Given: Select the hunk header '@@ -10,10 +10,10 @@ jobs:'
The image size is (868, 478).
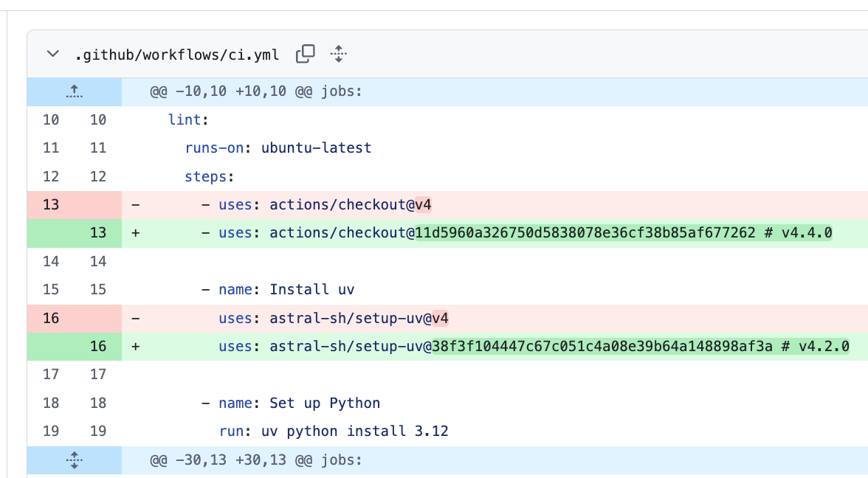Looking at the screenshot, I should (x=256, y=91).
